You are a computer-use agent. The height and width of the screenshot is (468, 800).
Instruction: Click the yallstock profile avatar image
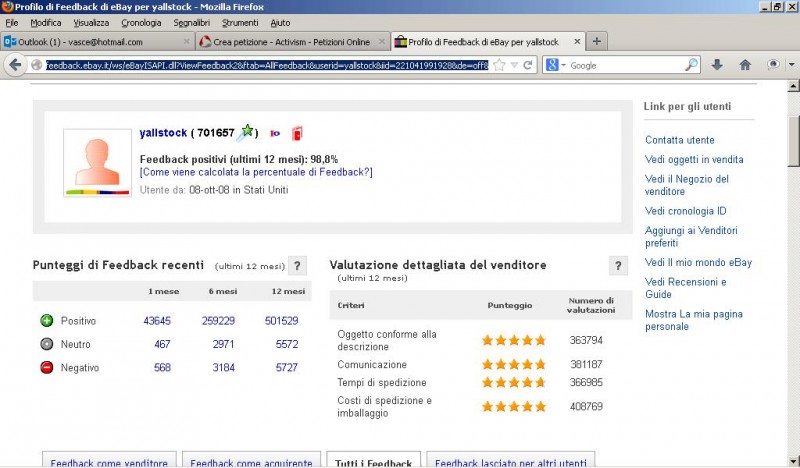pos(97,163)
